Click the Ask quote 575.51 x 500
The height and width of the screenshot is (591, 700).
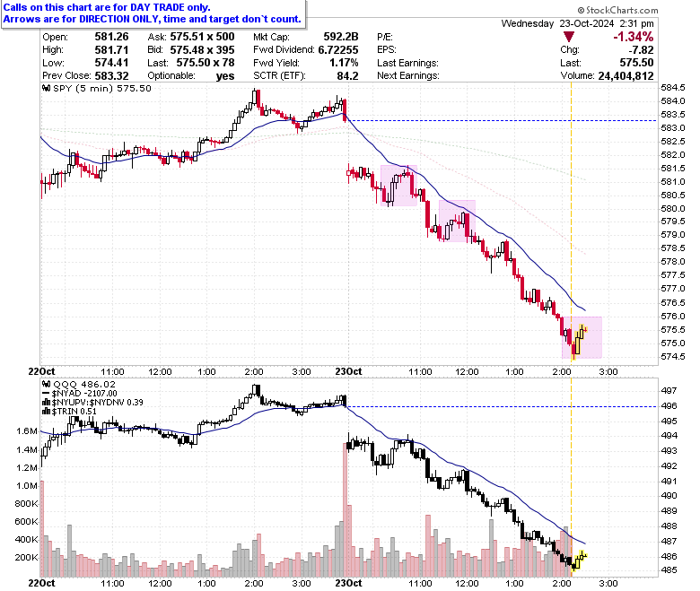pos(202,37)
